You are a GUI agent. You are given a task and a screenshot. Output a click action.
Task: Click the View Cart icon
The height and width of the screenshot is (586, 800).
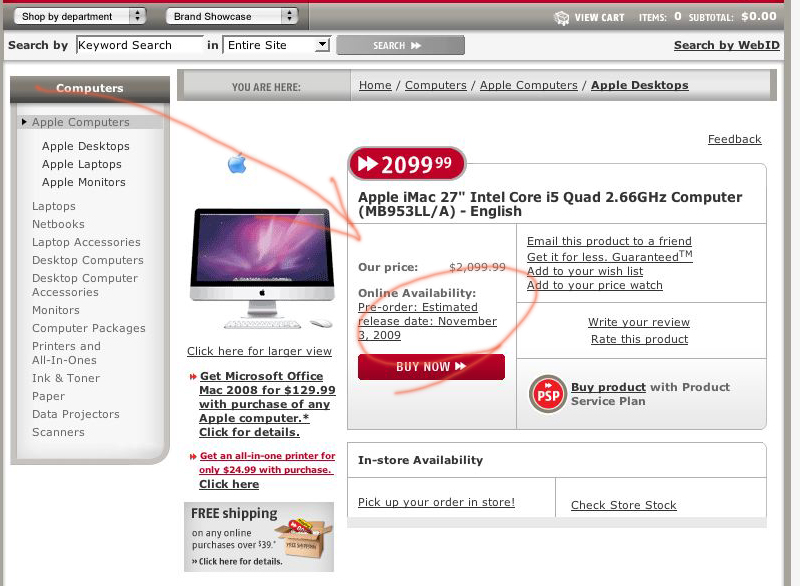tap(561, 18)
